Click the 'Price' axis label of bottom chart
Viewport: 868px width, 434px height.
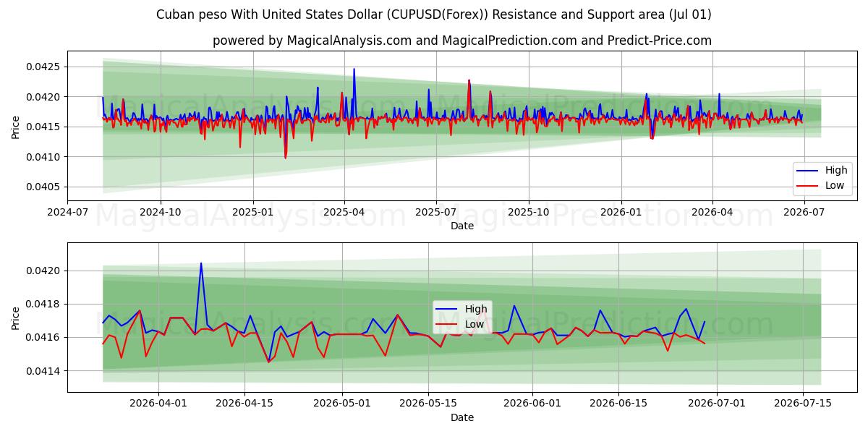[16, 318]
